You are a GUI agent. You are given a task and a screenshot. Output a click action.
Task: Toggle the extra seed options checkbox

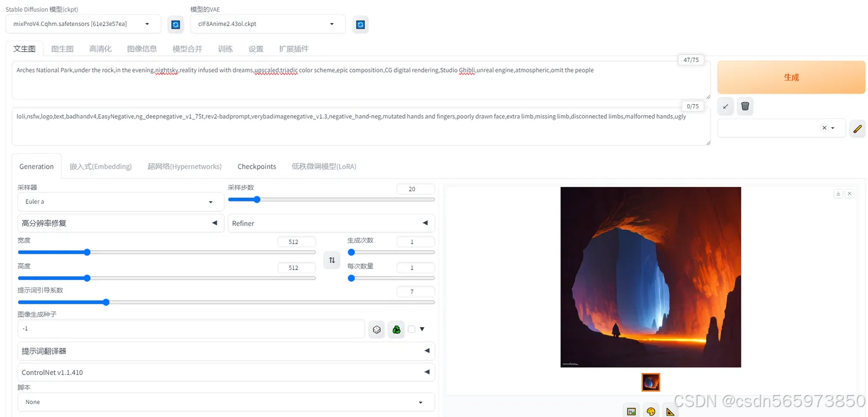pyautogui.click(x=411, y=330)
